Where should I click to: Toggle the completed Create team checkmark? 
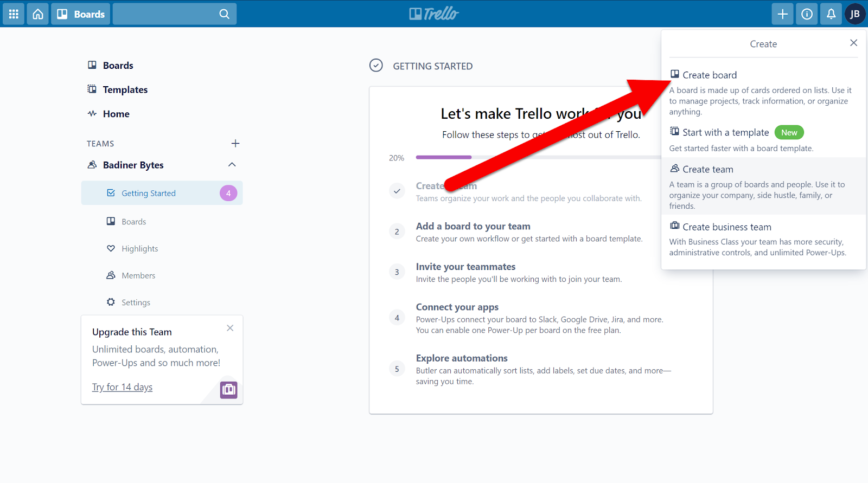click(x=397, y=191)
